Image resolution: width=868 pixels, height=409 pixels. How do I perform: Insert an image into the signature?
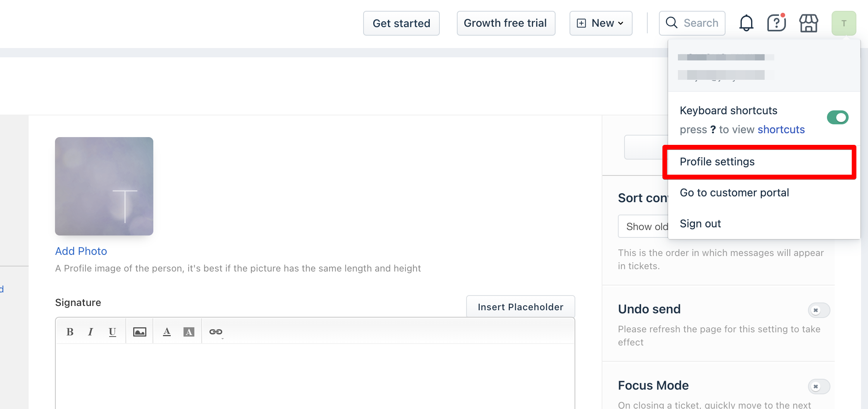140,332
